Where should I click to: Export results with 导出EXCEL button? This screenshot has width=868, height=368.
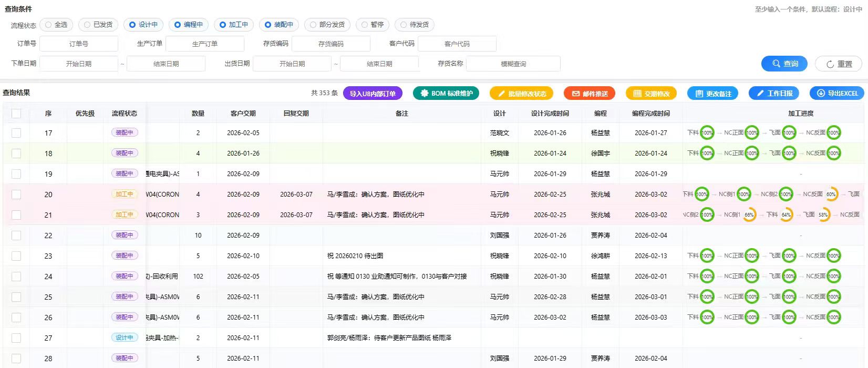(x=837, y=94)
